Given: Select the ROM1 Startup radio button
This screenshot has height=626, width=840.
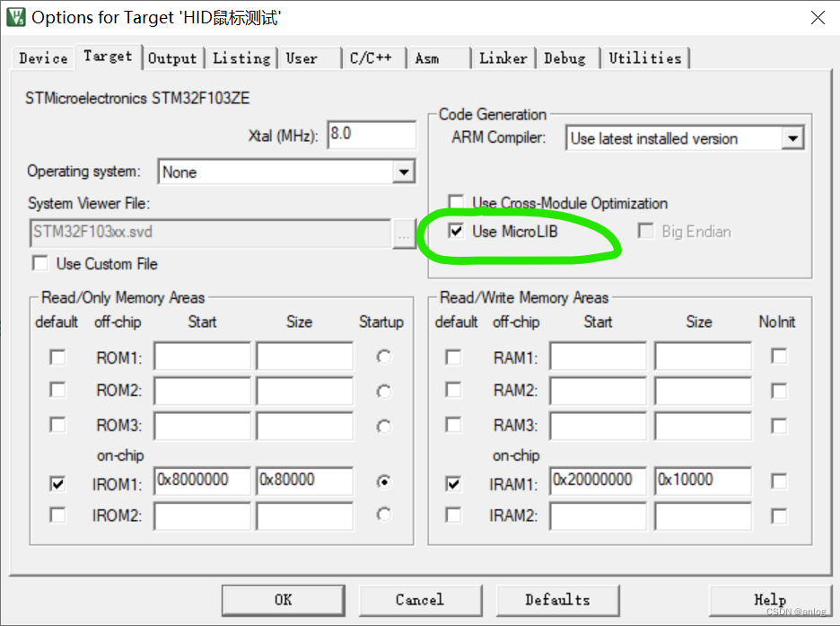Looking at the screenshot, I should click(383, 357).
